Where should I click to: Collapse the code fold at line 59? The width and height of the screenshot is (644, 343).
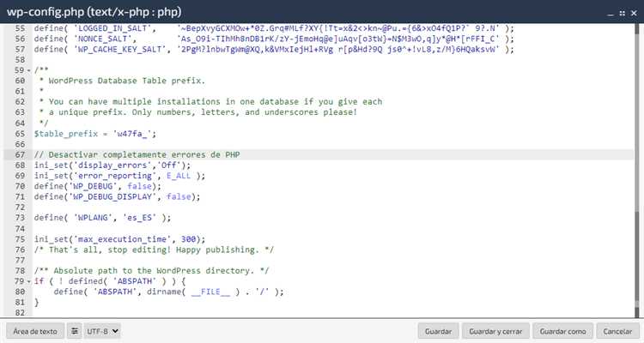click(28, 70)
